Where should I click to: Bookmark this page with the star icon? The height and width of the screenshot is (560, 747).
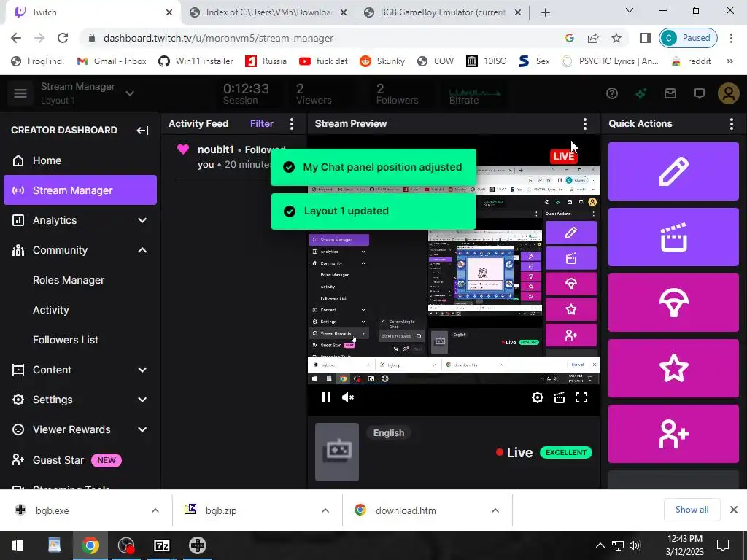click(x=616, y=38)
